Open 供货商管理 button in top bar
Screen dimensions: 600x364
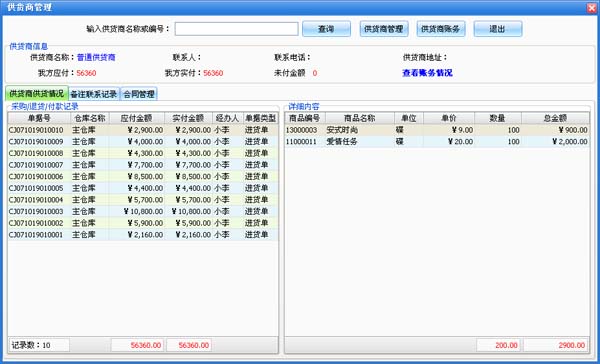(384, 29)
